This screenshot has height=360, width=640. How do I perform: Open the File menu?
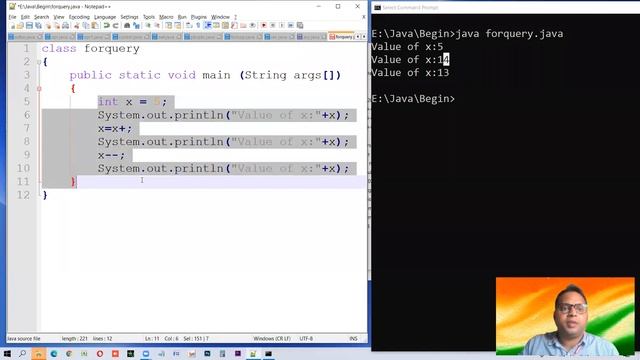[x=13, y=17]
